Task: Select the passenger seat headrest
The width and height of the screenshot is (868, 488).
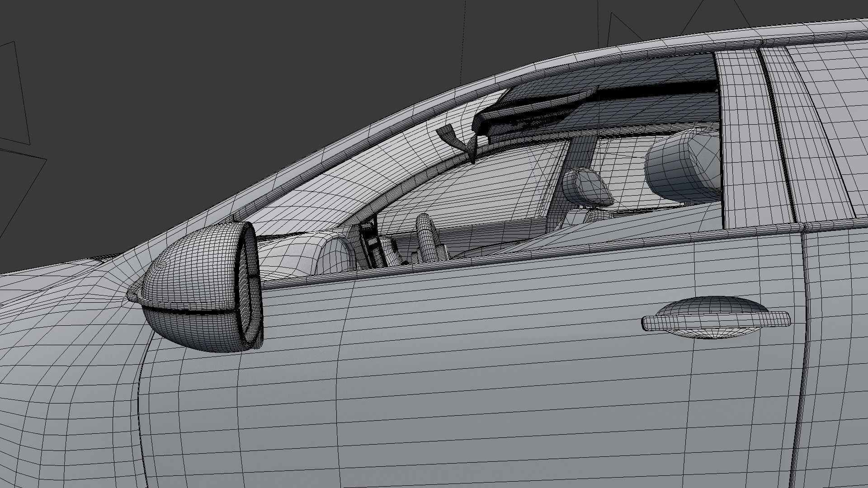Action: (x=588, y=186)
